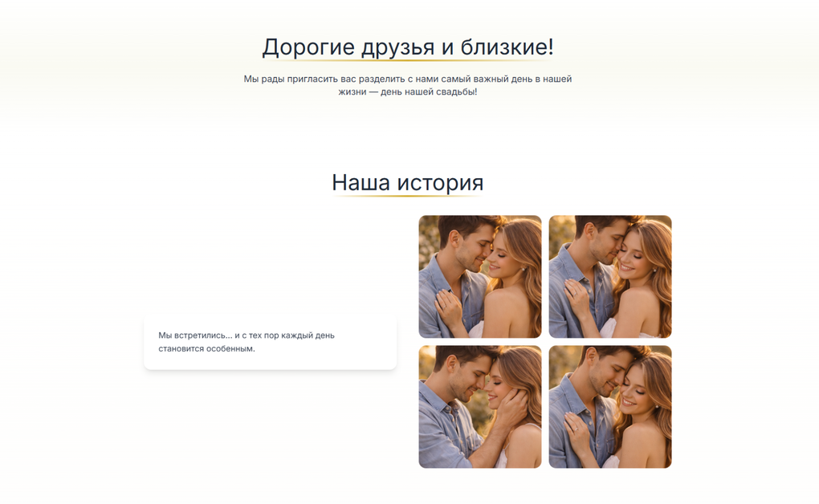
Task: Select the "Мы встретились..." story card
Action: click(270, 342)
